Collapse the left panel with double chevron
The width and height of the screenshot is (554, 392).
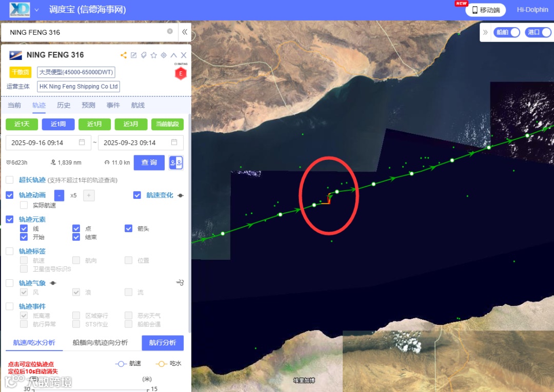pyautogui.click(x=185, y=32)
